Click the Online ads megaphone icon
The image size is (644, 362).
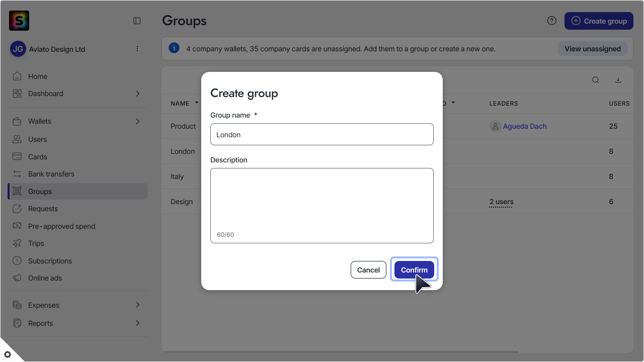point(17,278)
